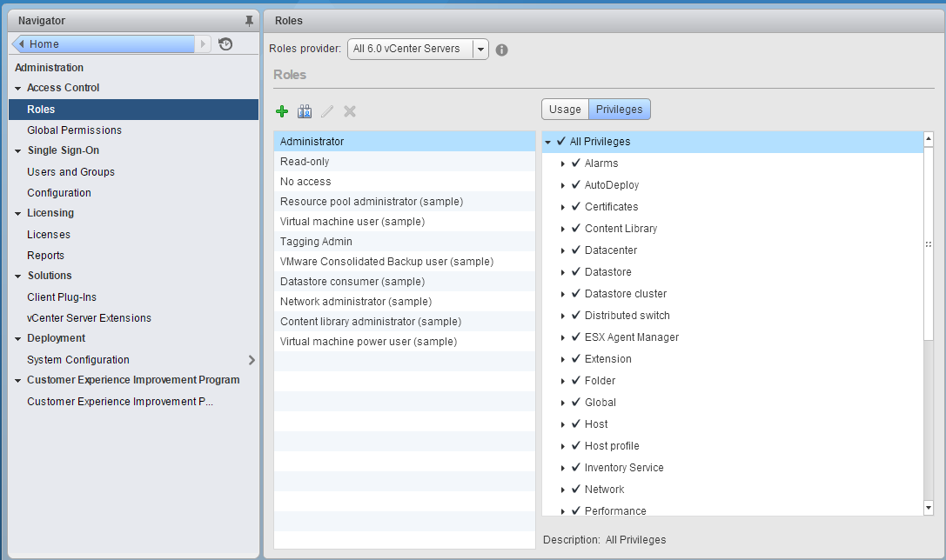Click the arrow next to System Configuration
Image resolution: width=946 pixels, height=560 pixels.
[x=252, y=360]
